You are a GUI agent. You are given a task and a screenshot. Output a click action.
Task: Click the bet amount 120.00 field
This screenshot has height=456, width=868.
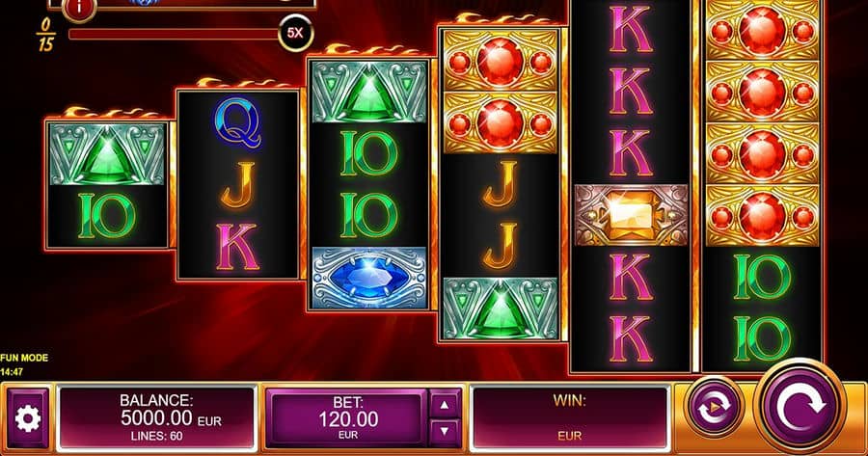[x=348, y=417]
